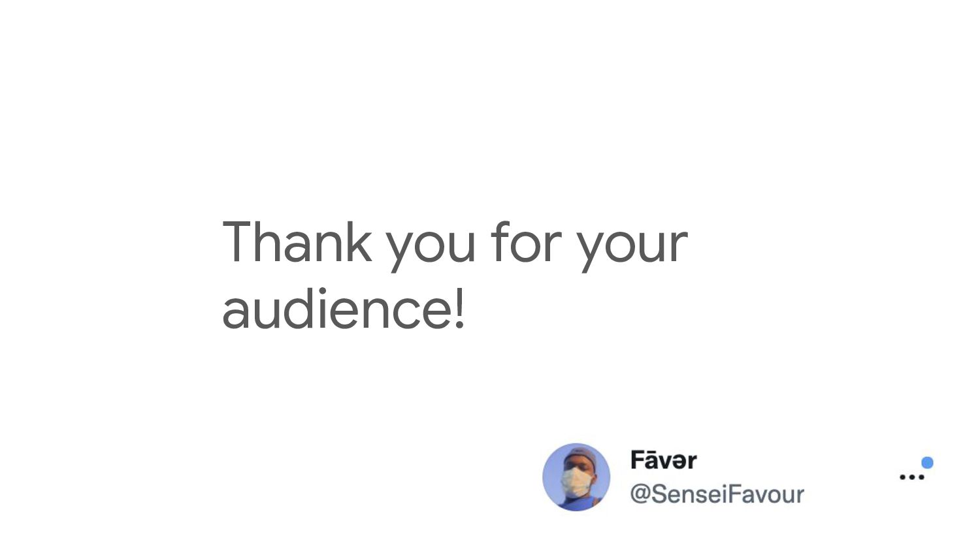Viewport: 980px width, 551px height.
Task: Click the word 'your' ending the first line
Action: [x=632, y=248]
